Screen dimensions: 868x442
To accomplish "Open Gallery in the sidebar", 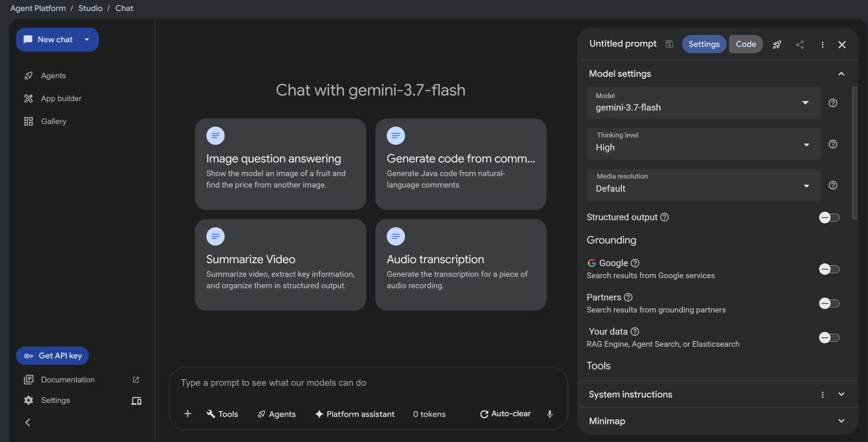I will point(45,121).
